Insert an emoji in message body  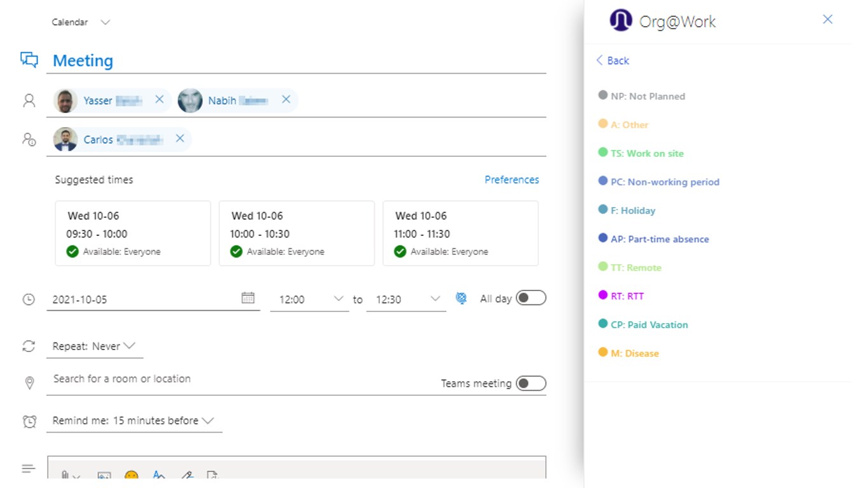pyautogui.click(x=132, y=475)
